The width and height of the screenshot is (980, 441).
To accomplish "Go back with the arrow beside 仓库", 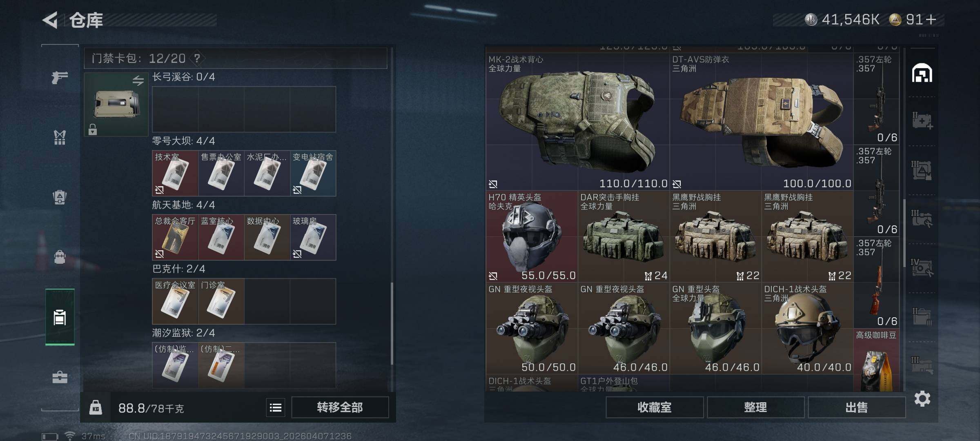I will pos(50,20).
